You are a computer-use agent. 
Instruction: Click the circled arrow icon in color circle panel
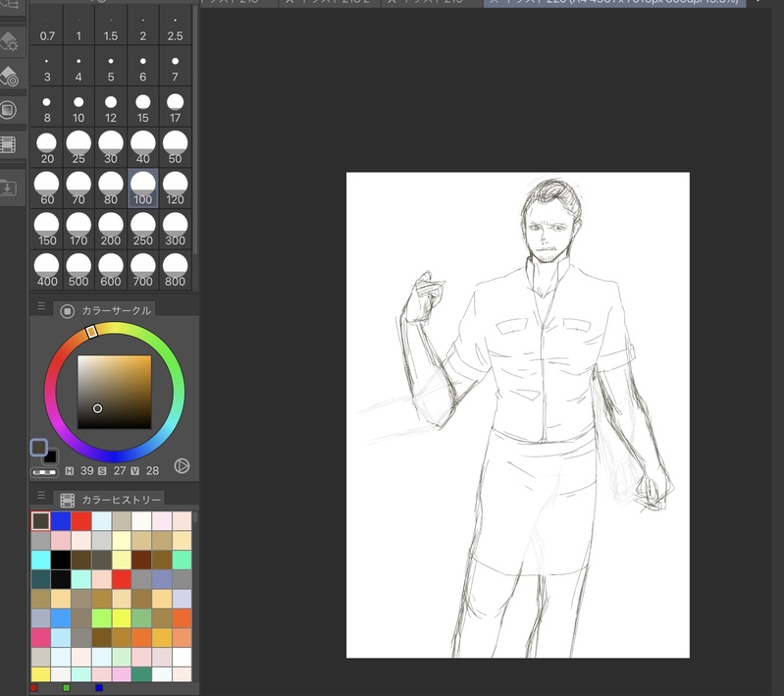pyautogui.click(x=182, y=466)
